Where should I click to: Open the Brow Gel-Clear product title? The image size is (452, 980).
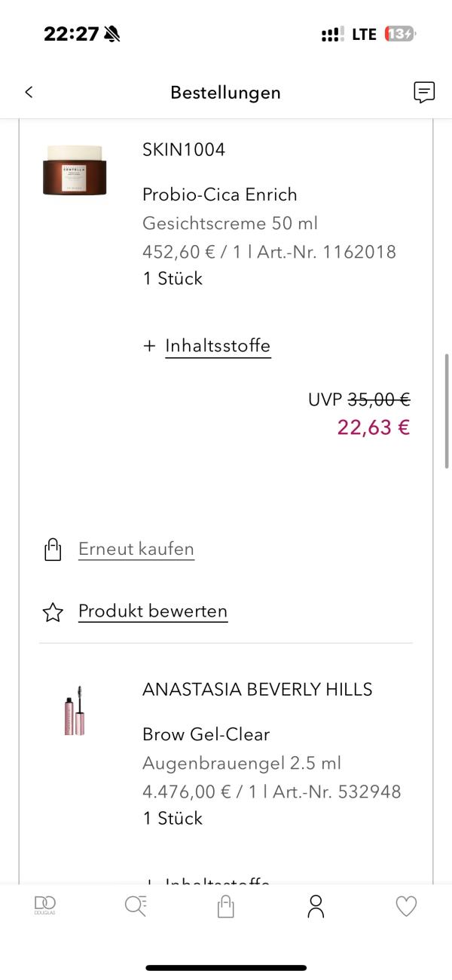[x=206, y=734]
